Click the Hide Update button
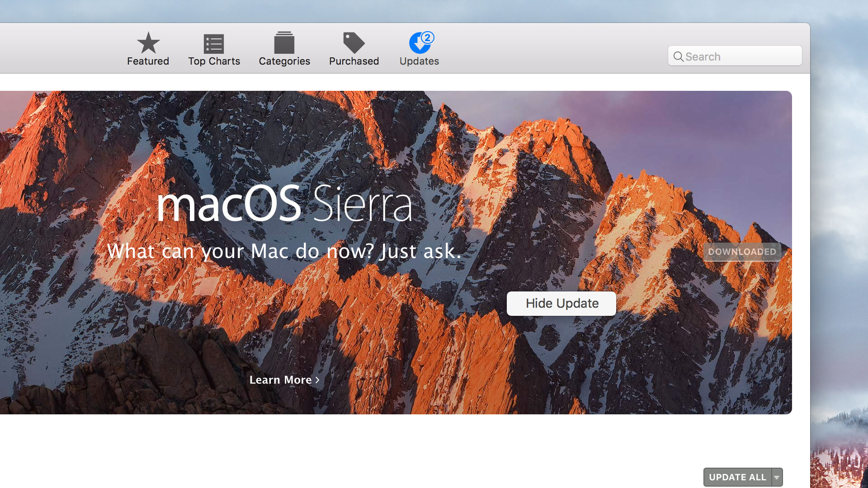The width and height of the screenshot is (868, 488). pos(561,303)
